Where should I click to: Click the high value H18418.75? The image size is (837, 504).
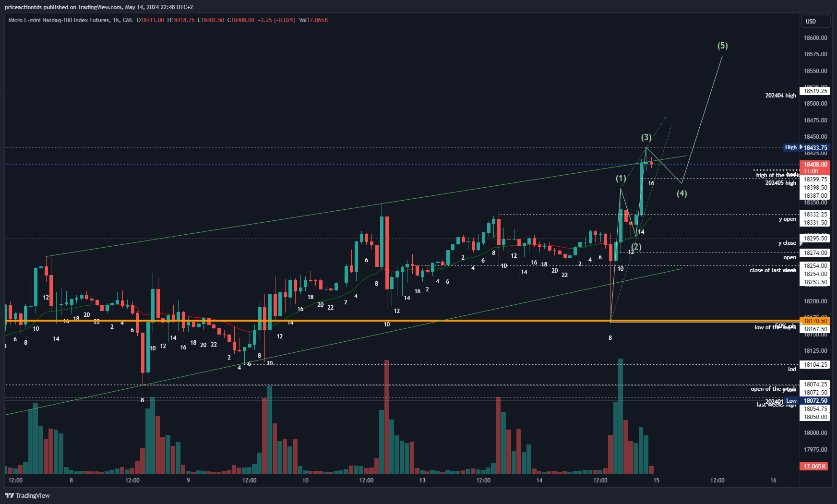coord(181,20)
